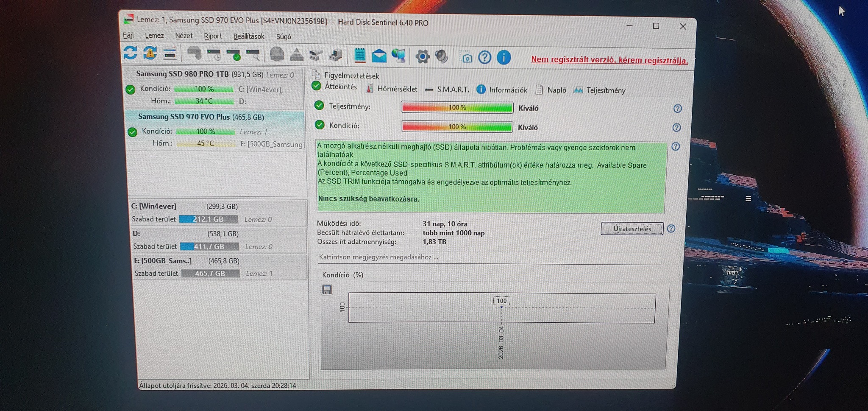This screenshot has width=868, height=411.
Task: Click the green check beside Teljesítmény label
Action: coord(319,106)
